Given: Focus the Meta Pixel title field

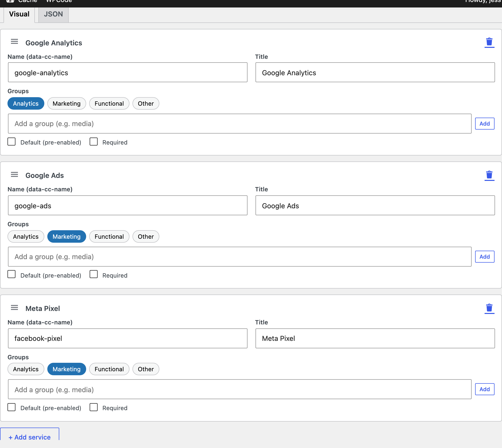Looking at the screenshot, I should pos(375,339).
